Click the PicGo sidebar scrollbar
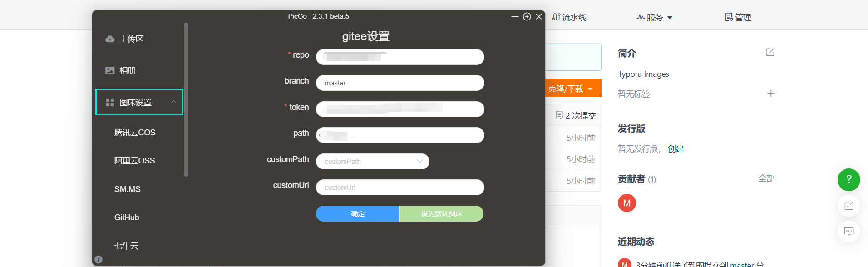 tap(186, 99)
